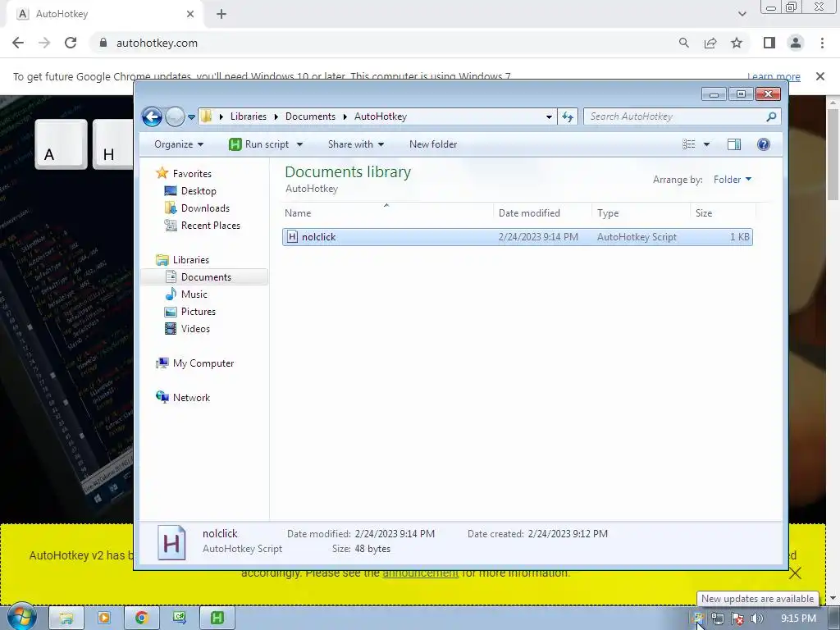Screen dimensions: 840x630
Task: Open recent locations dropdown beside nav arrows
Action: (x=191, y=116)
